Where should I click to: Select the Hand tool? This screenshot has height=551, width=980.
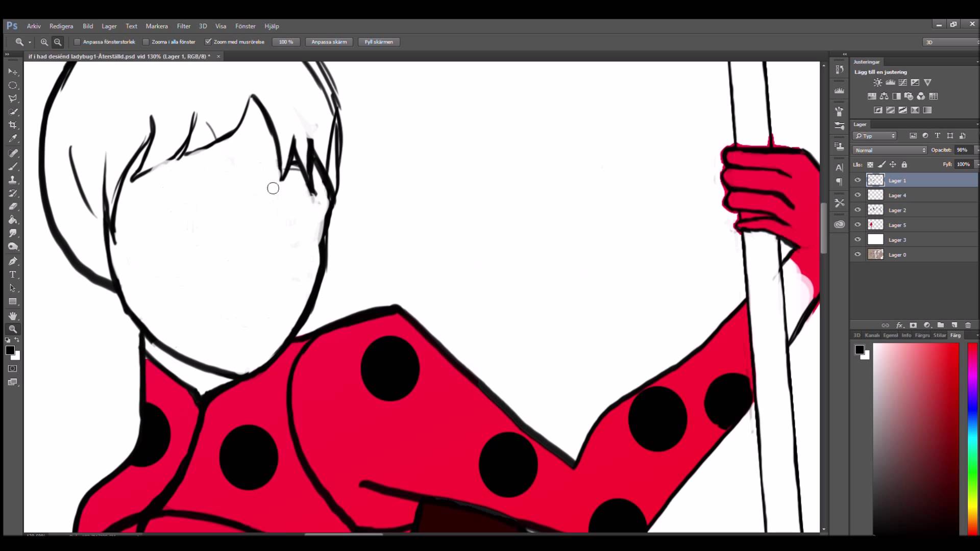click(x=13, y=315)
